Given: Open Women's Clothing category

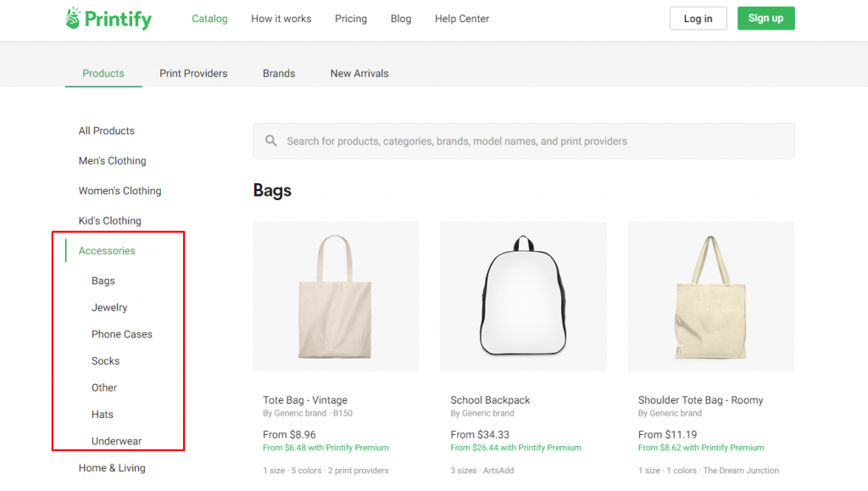Looking at the screenshot, I should [120, 191].
